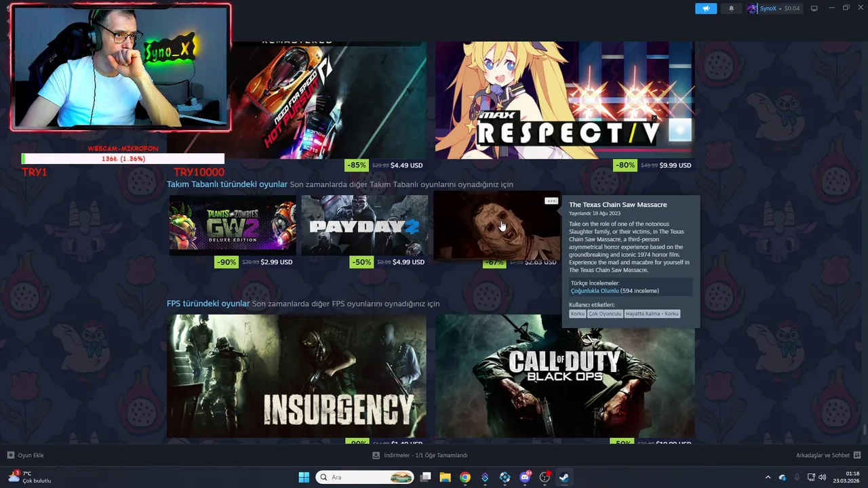Click The Texas Chain Saw Massacre tooltip title
Image resolution: width=868 pixels, height=488 pixels.
tap(618, 205)
